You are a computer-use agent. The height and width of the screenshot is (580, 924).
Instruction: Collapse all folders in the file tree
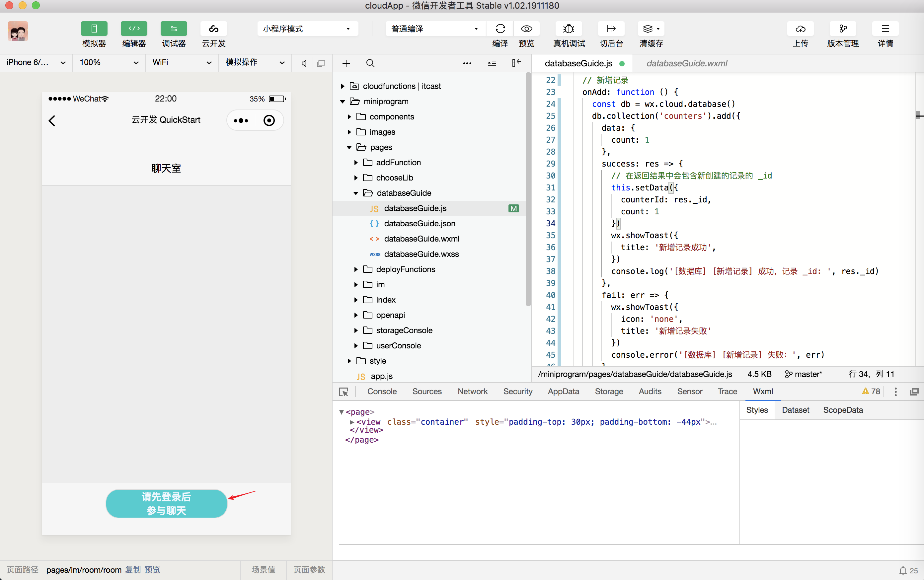pos(492,63)
